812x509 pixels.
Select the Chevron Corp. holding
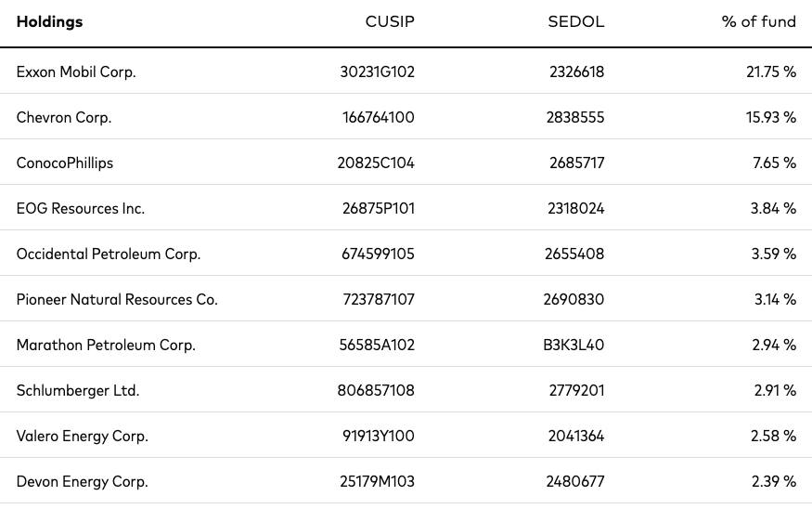[64, 117]
